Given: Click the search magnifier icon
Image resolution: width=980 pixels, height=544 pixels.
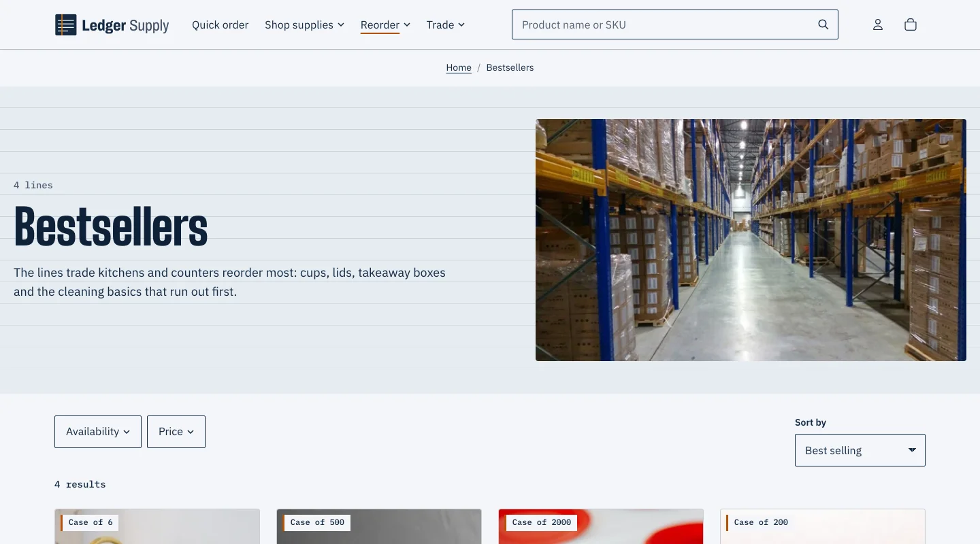Looking at the screenshot, I should (x=823, y=24).
